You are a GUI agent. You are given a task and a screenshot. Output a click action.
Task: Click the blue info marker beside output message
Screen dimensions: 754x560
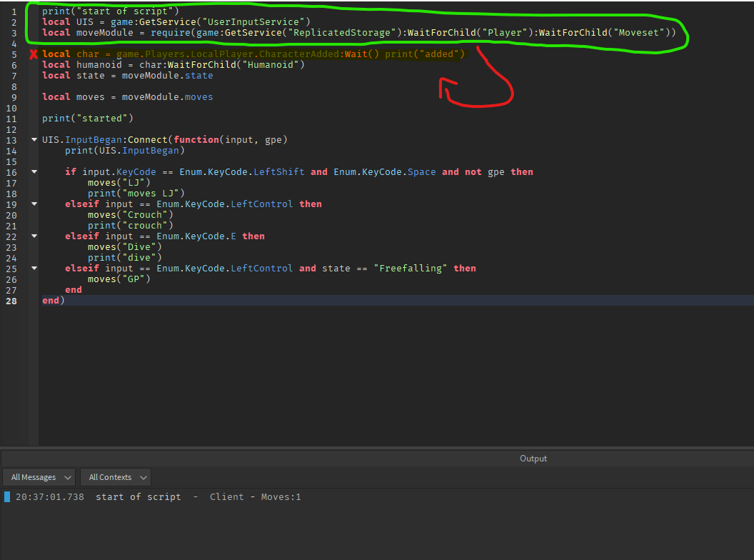click(x=7, y=496)
